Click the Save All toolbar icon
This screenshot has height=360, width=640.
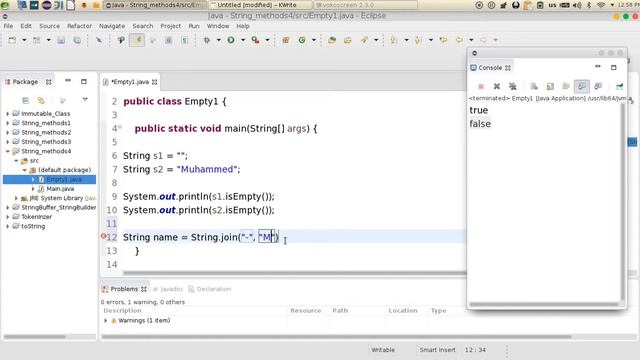77,40
